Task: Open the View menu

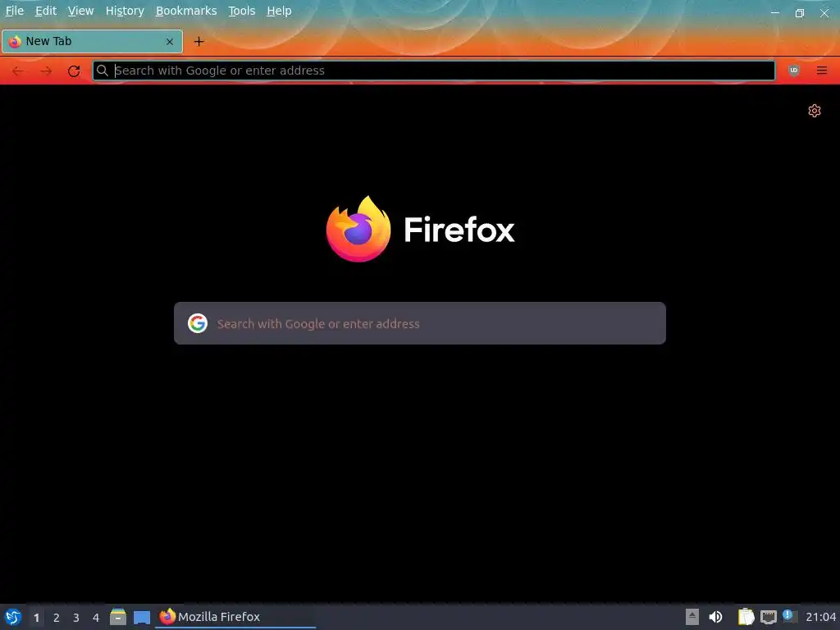Action: click(x=80, y=11)
